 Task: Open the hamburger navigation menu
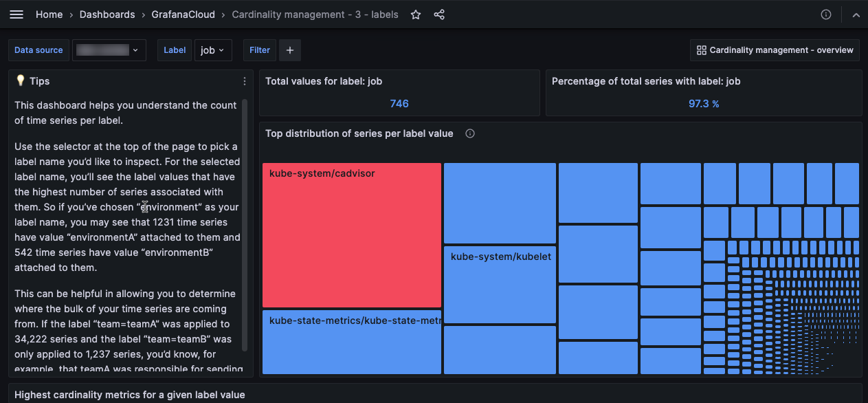[x=16, y=14]
